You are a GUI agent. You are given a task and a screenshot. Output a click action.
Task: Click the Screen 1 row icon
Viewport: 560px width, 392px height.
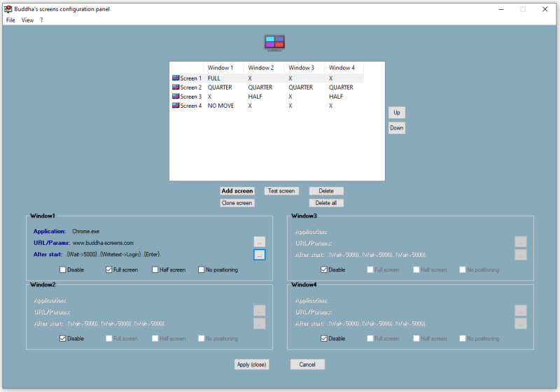click(176, 78)
